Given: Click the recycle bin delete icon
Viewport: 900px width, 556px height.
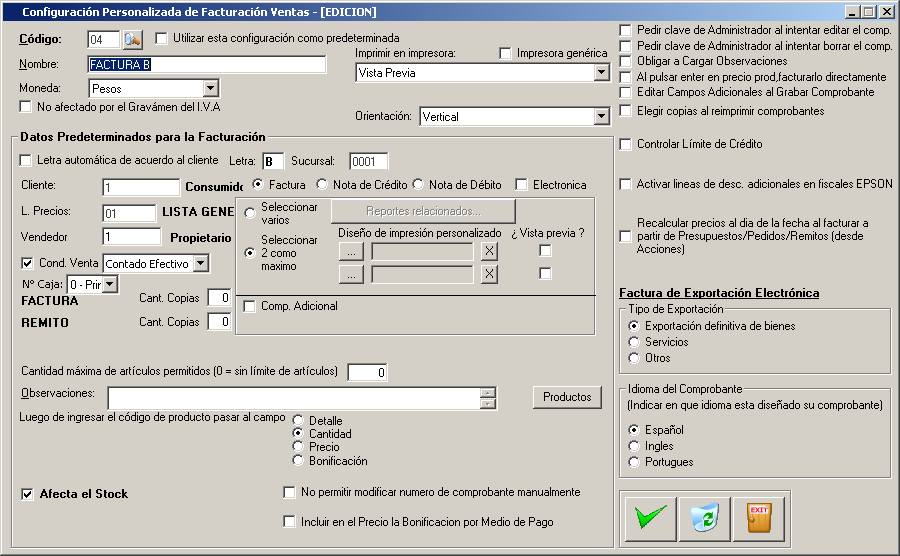Looking at the screenshot, I should 704,519.
